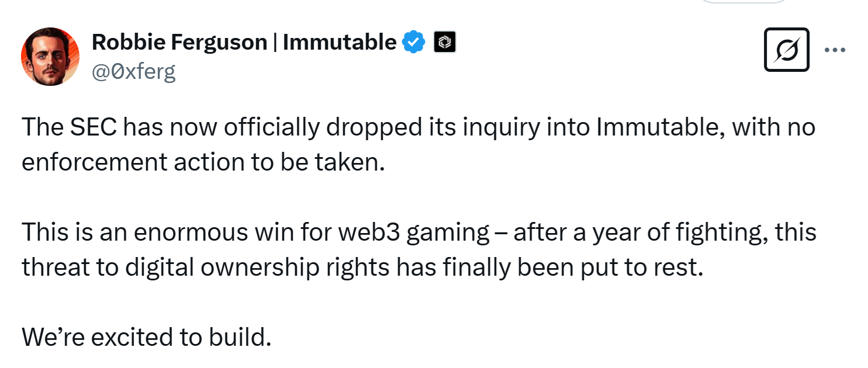Open the three-dot more options menu

835,50
